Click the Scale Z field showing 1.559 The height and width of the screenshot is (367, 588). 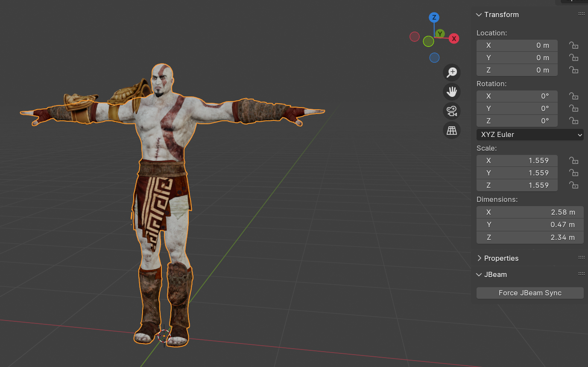(517, 185)
